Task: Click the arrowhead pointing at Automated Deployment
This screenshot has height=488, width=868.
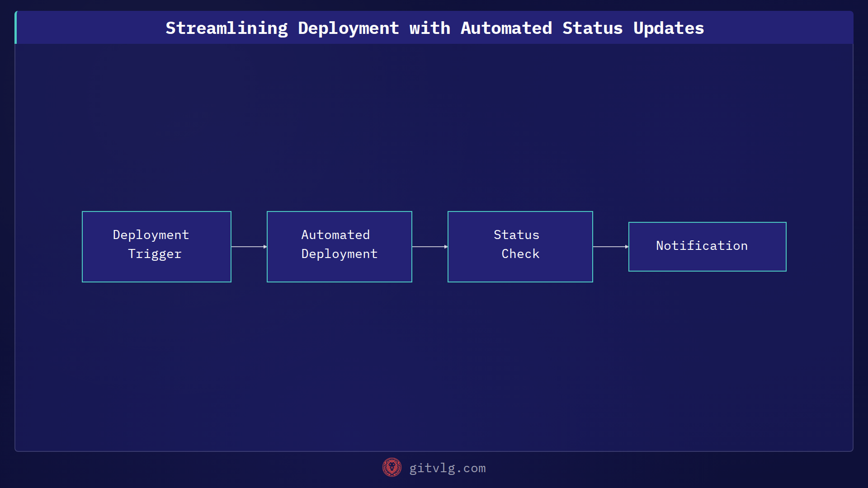Action: 264,247
